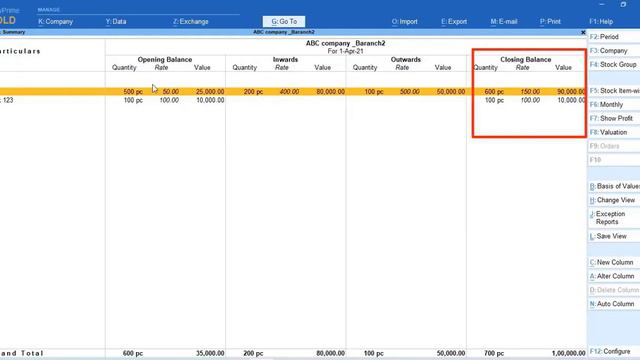Screen dimensions: 640x360
Task: Open J: Exception Reports
Action: point(614,218)
